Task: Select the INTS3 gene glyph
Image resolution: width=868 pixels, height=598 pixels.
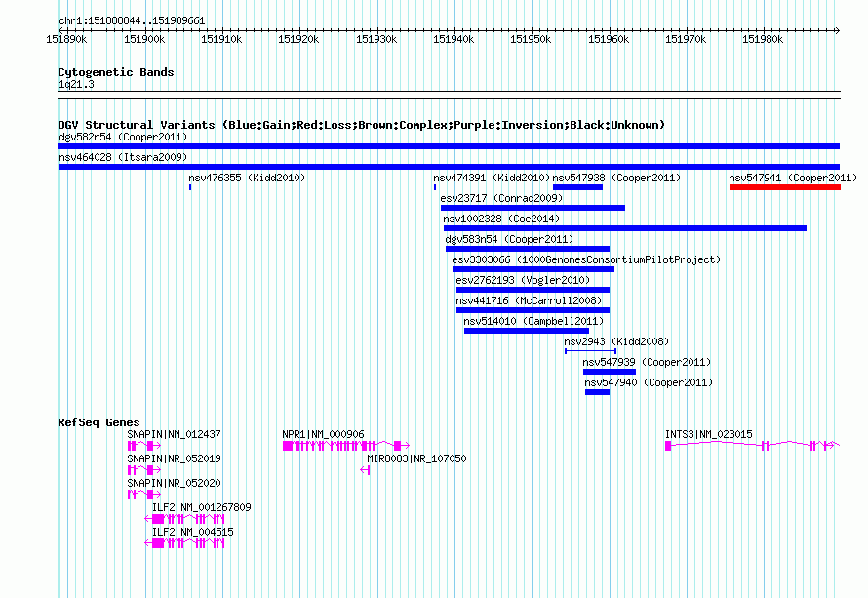Action: coord(752,445)
